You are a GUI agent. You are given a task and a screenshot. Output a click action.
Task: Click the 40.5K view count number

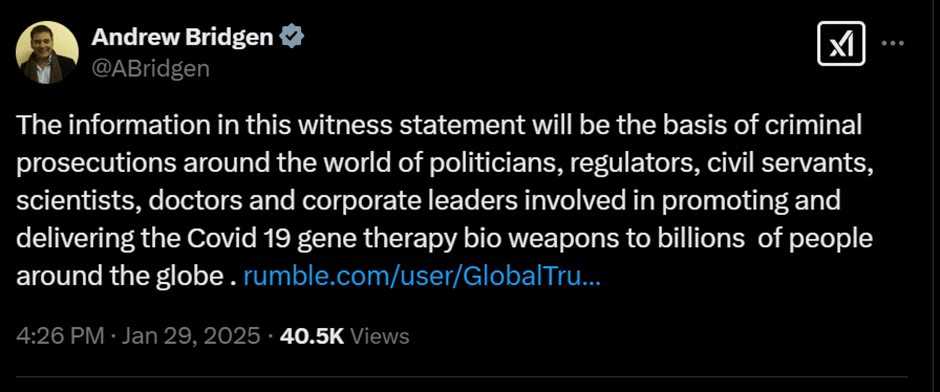tap(312, 336)
